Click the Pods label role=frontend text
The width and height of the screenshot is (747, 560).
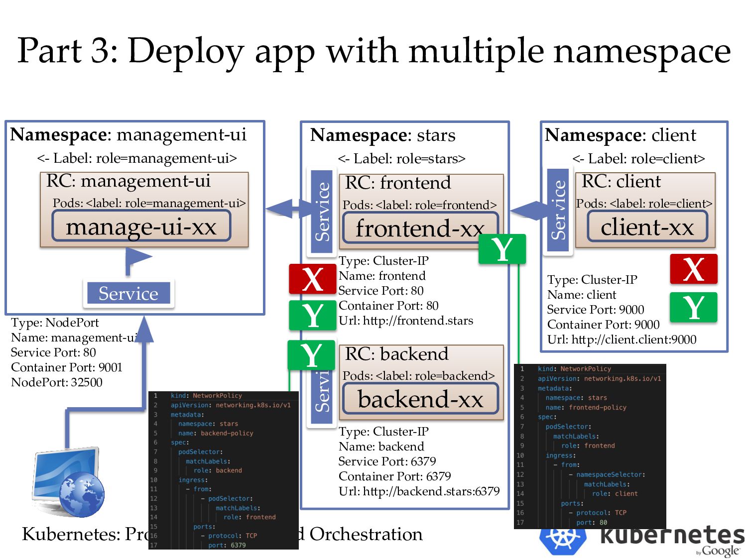click(420, 205)
